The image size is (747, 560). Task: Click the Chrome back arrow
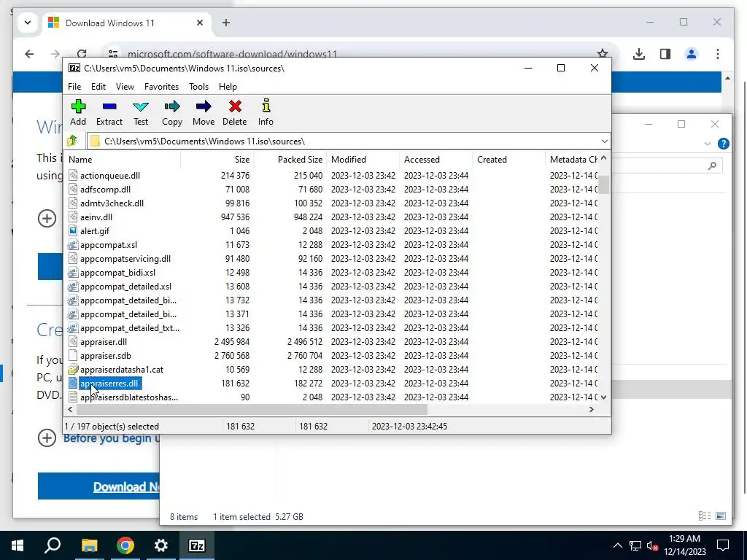[x=29, y=54]
